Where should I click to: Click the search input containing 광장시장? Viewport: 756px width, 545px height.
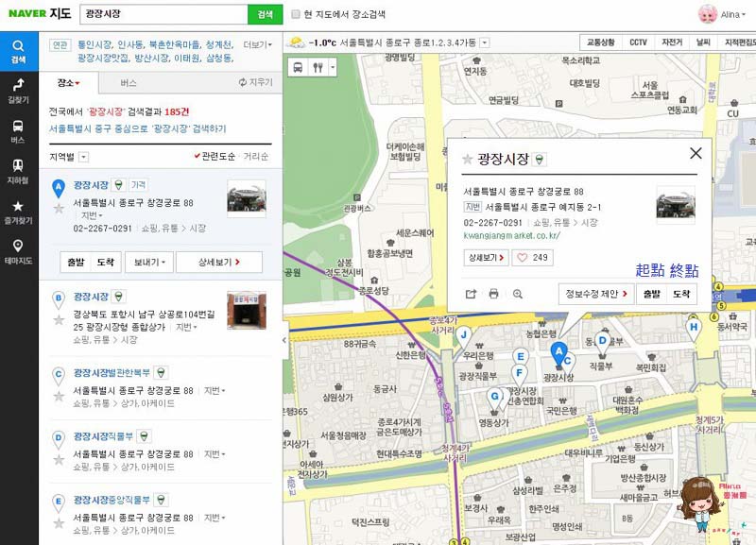point(163,14)
